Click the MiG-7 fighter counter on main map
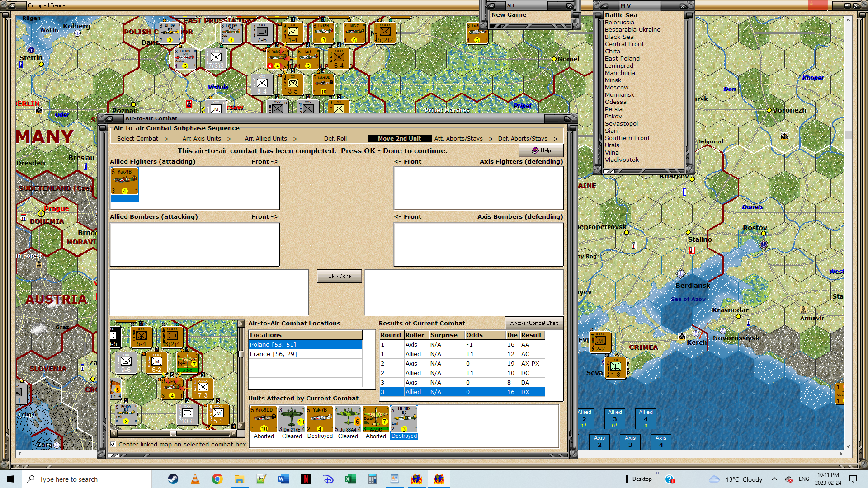This screenshot has width=868, height=488. click(354, 33)
